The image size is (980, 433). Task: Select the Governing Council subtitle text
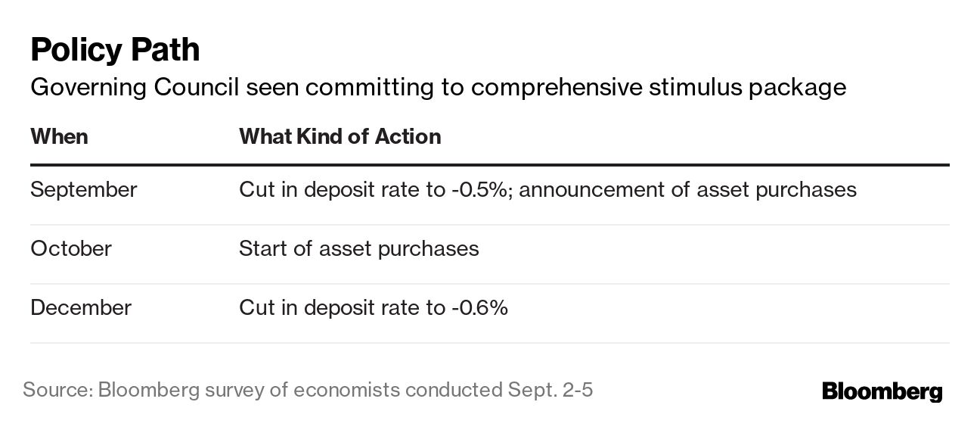coord(438,88)
